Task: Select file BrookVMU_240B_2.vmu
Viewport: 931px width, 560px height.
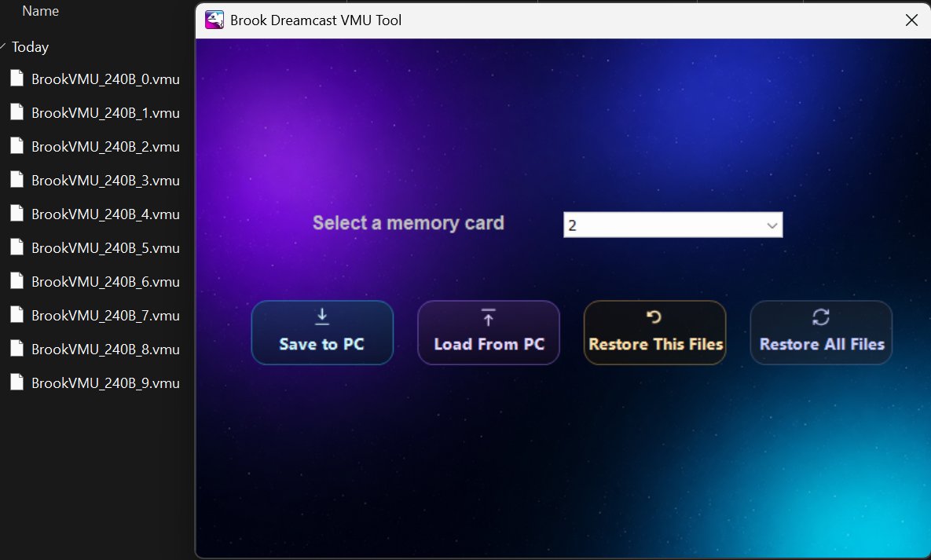Action: click(95, 147)
